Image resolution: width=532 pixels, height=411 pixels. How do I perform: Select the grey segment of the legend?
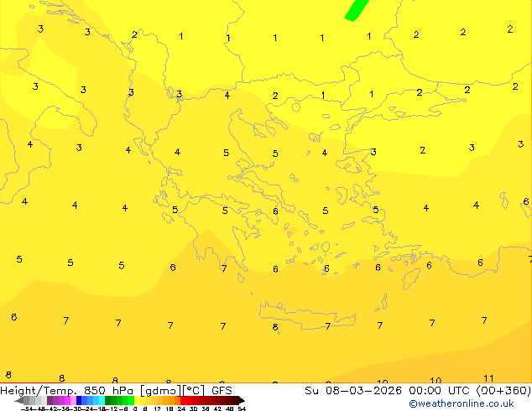[35, 400]
